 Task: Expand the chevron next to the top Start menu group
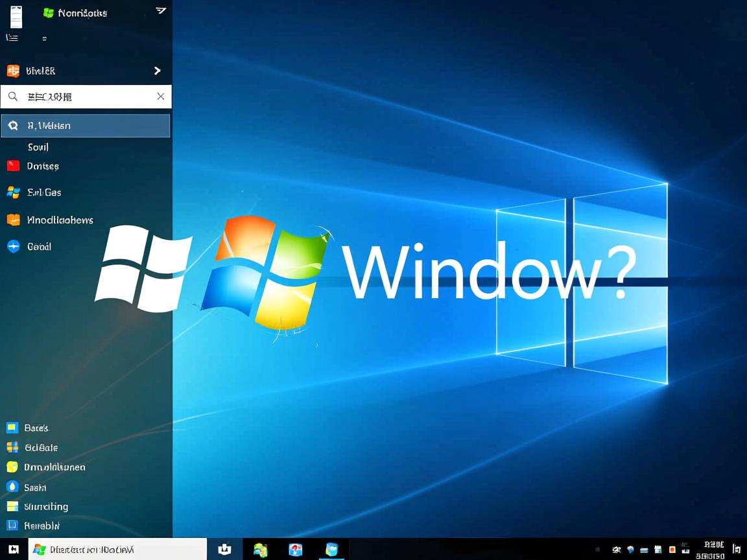pyautogui.click(x=157, y=71)
